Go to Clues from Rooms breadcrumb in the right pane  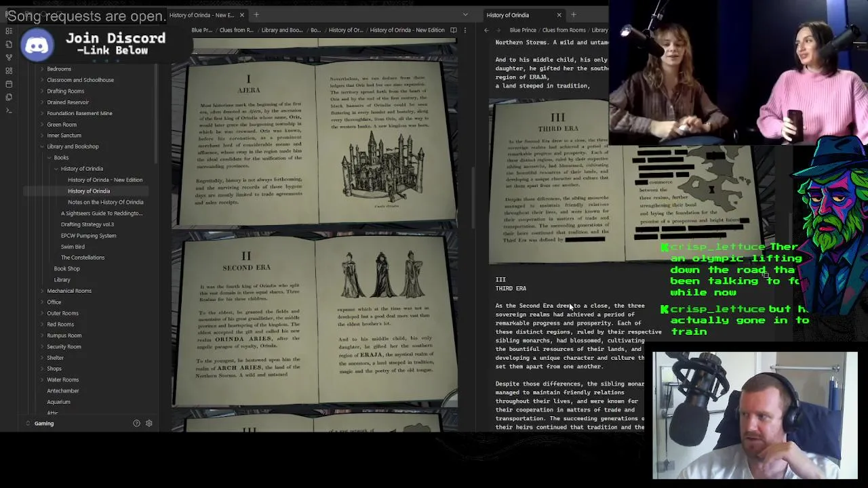pos(564,30)
